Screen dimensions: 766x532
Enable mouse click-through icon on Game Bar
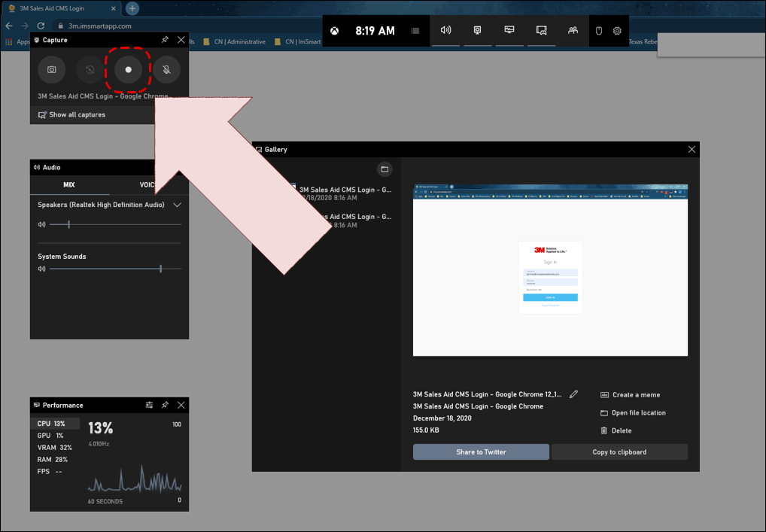click(x=599, y=31)
